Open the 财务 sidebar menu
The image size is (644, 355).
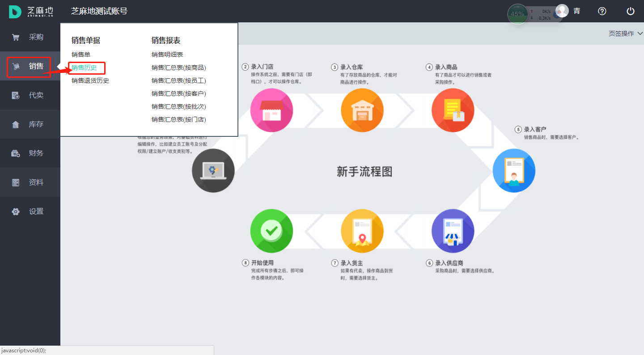(x=30, y=153)
